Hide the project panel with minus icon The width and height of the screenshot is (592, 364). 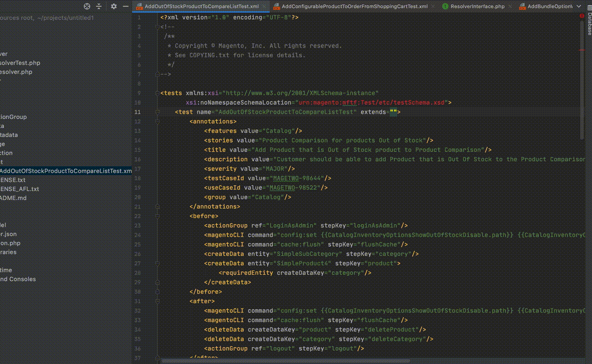pos(126,6)
